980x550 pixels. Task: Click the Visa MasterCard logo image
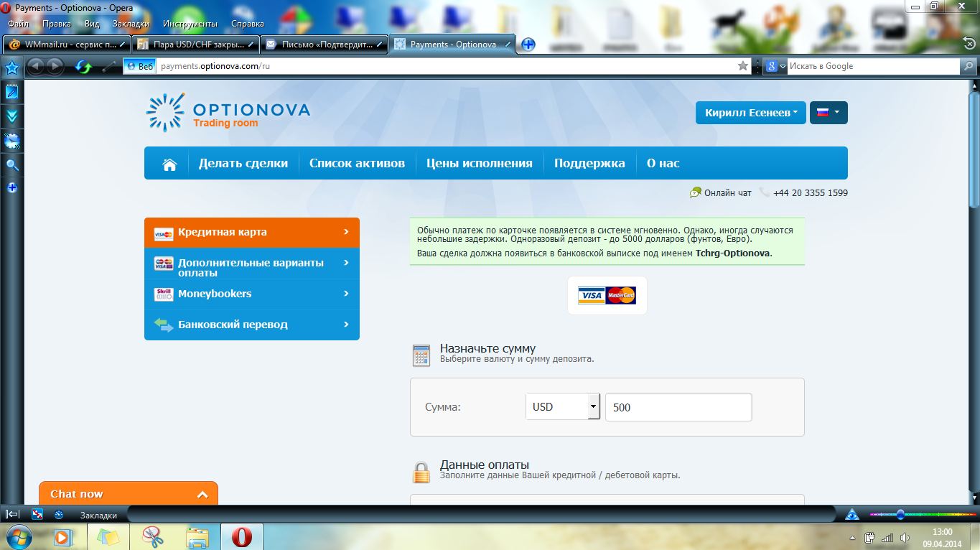coord(607,295)
